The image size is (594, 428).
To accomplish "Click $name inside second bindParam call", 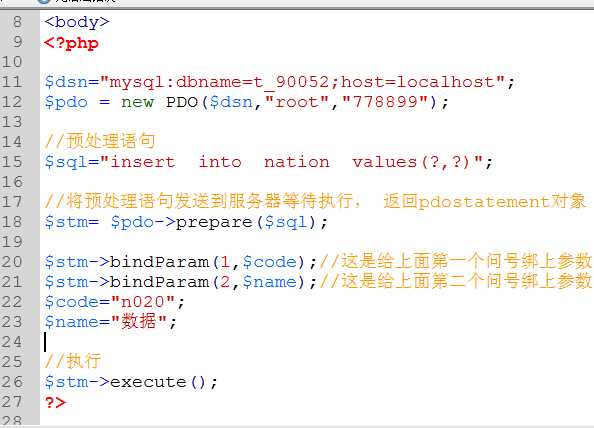I will pos(269,282).
